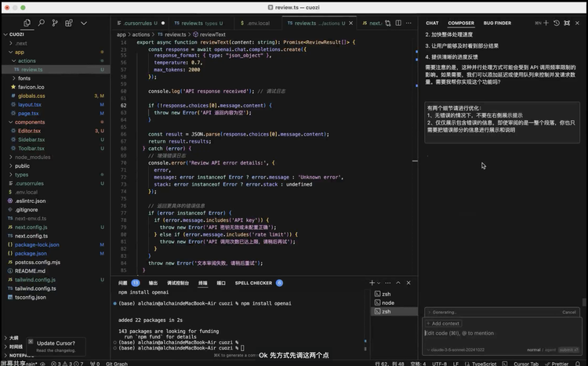
Task: Close the AI side panel
Action: tap(576, 24)
